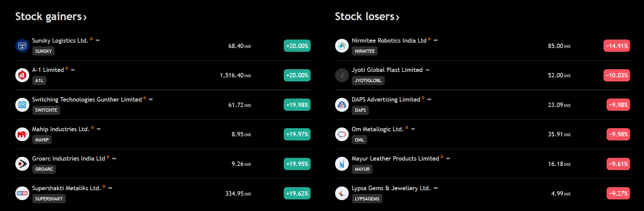Click the SUNSKY ticker tag

pyautogui.click(x=44, y=51)
